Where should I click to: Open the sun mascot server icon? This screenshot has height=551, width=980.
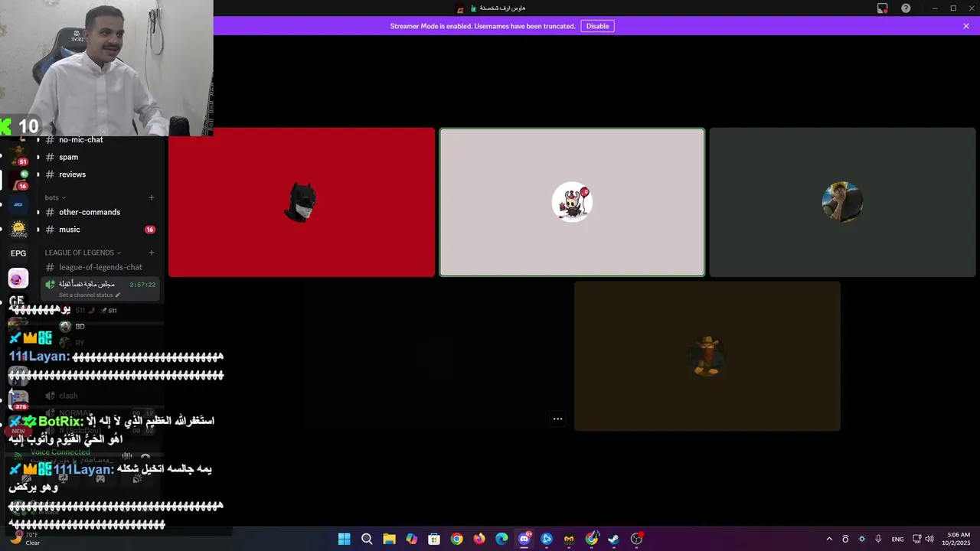[18, 229]
